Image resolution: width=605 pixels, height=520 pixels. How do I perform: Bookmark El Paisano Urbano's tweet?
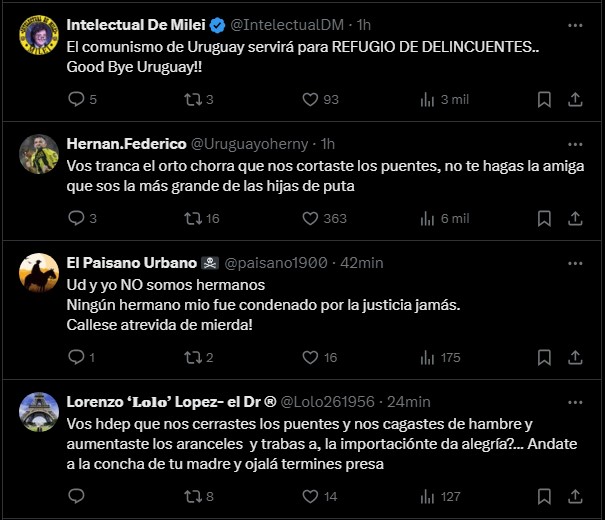(544, 357)
